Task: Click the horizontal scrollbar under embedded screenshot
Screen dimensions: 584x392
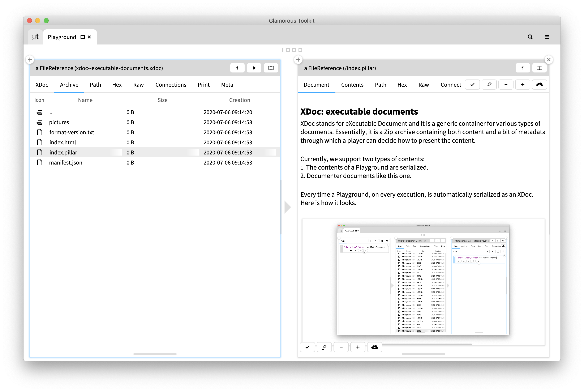Action: coord(427,344)
